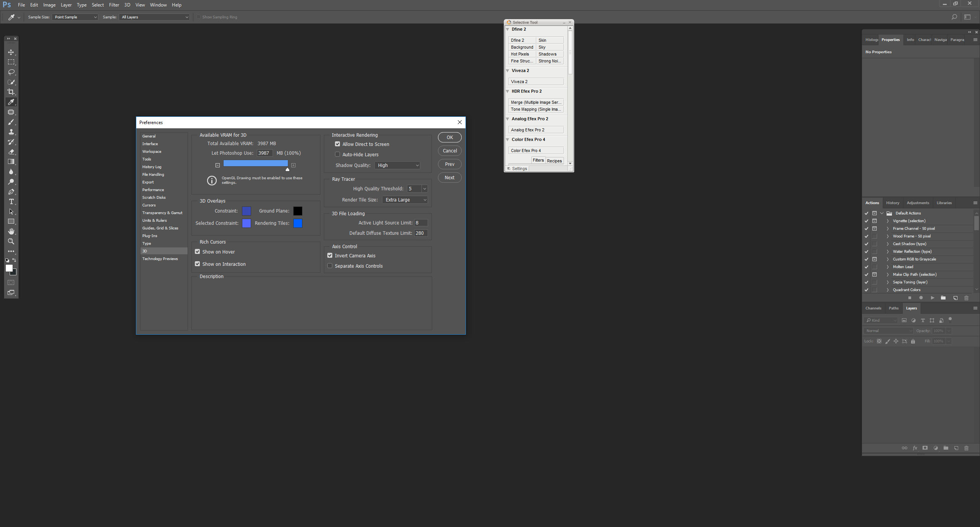The image size is (980, 527).
Task: Select the Zoom tool
Action: tap(11, 241)
